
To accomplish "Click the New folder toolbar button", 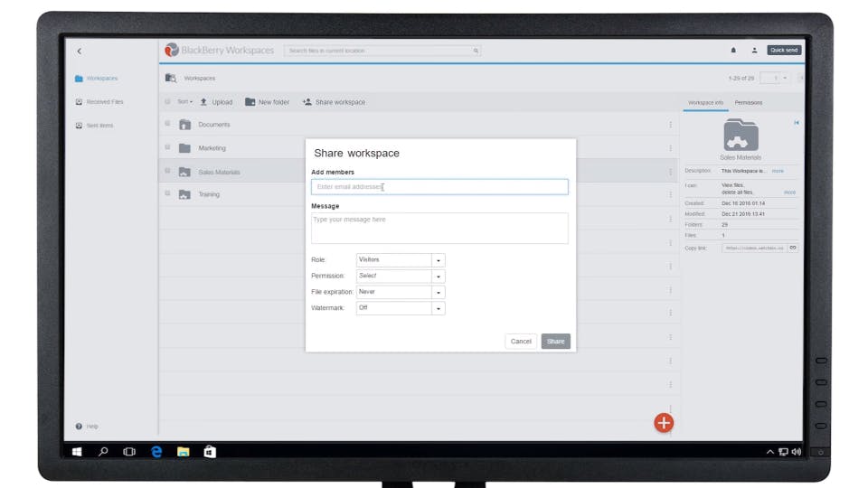I will (267, 102).
